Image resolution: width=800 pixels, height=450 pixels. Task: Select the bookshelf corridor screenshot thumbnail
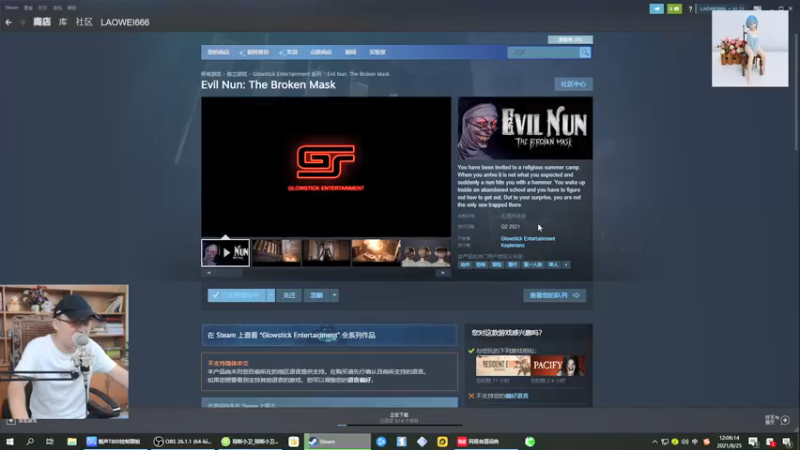(x=276, y=253)
